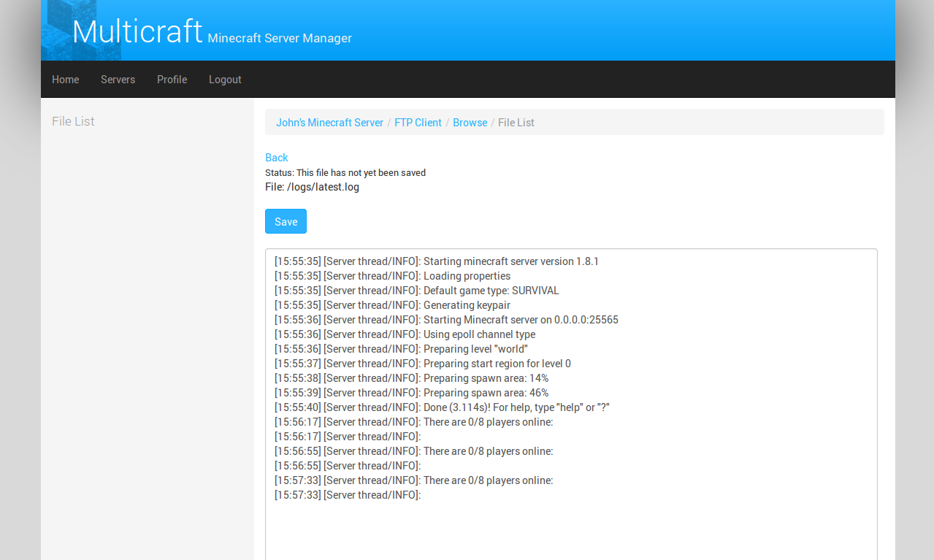Click the Save button
Viewport: 934px width, 560px height.
coord(286,221)
